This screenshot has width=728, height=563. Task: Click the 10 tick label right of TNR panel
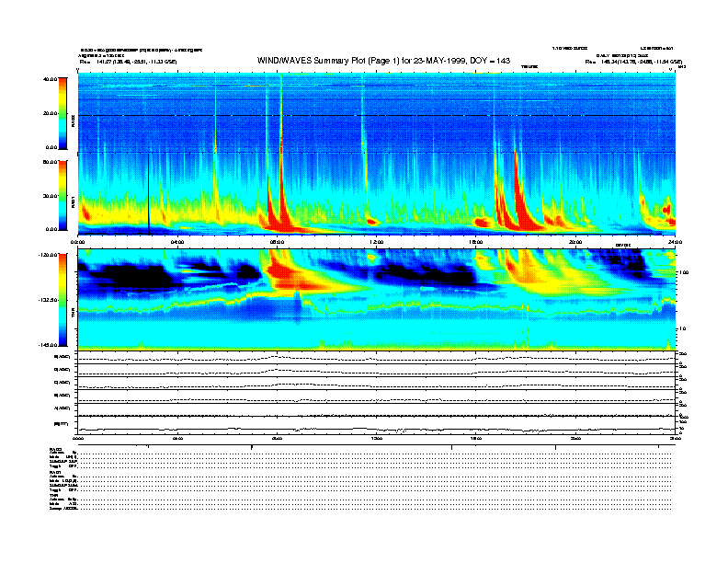tap(682, 329)
